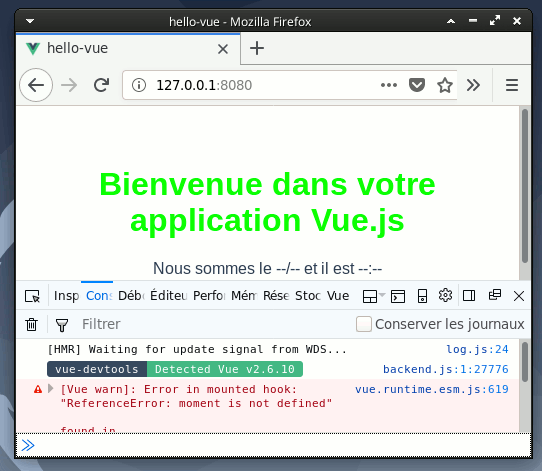Clear the console with trash icon
The height and width of the screenshot is (471, 542).
coord(31,324)
